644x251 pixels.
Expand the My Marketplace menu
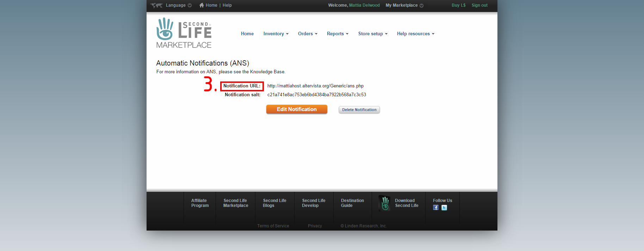click(x=404, y=5)
